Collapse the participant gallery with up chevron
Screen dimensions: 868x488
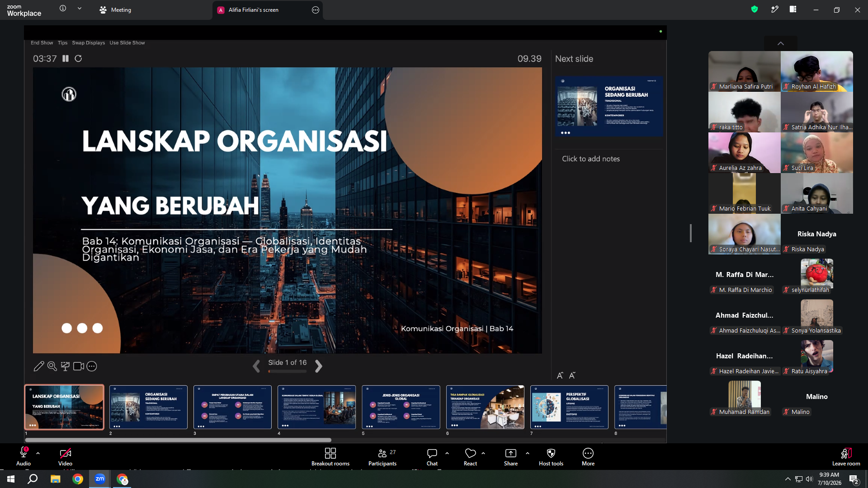point(781,43)
